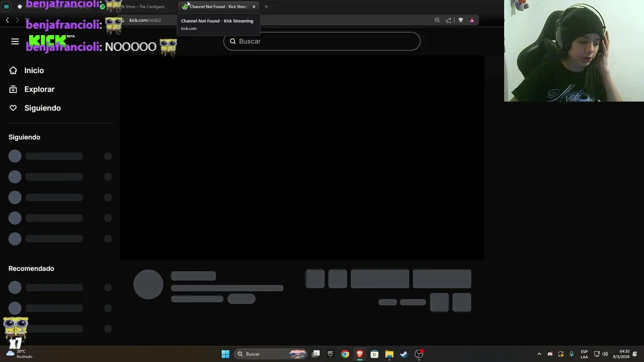Switch to the Cardigans browser tab
Image resolution: width=644 pixels, height=362 pixels.
(x=136, y=7)
